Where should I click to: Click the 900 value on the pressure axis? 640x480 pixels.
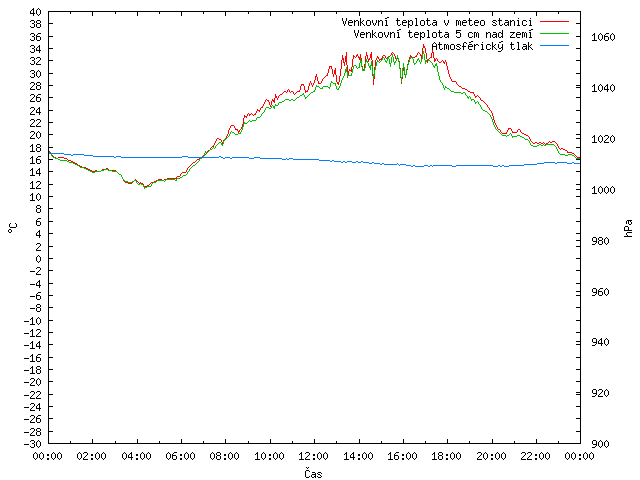coord(600,444)
